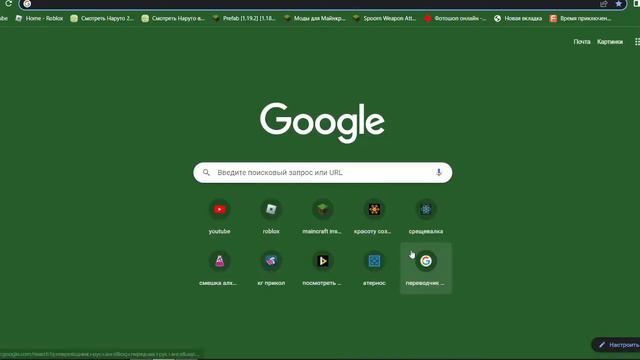Open the 'атернос' shortcut tile
The image size is (640, 360).
(x=374, y=268)
